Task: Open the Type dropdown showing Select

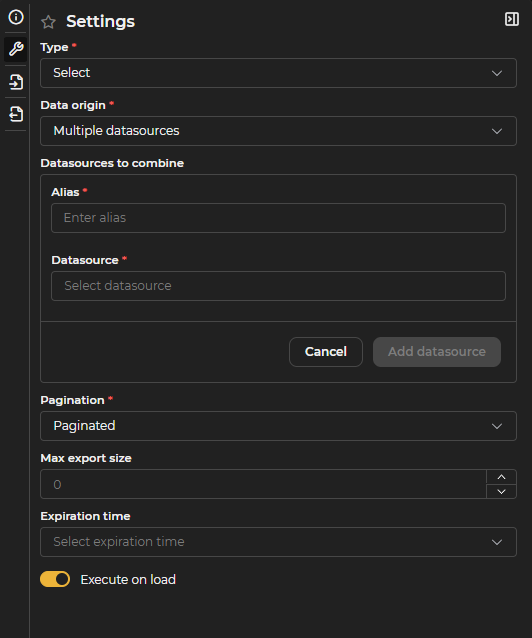Action: coord(278,73)
